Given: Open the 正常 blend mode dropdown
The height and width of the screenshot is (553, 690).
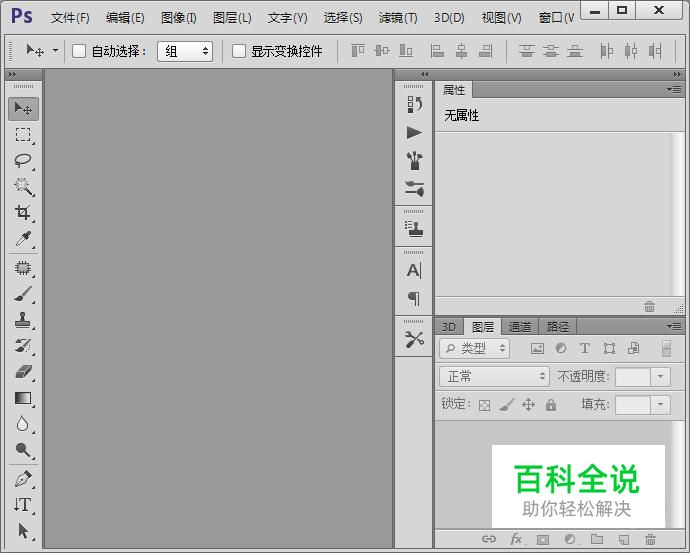Looking at the screenshot, I should point(494,377).
